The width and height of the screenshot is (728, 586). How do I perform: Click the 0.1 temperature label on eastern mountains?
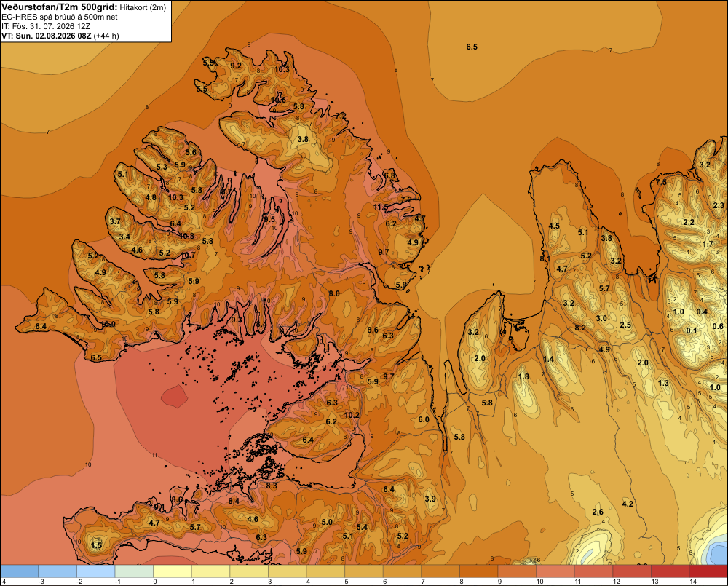[692, 330]
